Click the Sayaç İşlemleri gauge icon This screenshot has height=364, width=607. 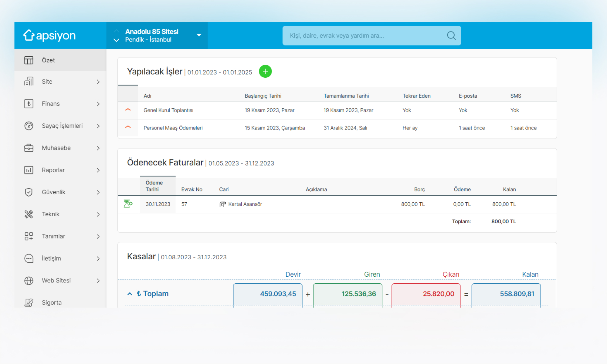(29, 126)
